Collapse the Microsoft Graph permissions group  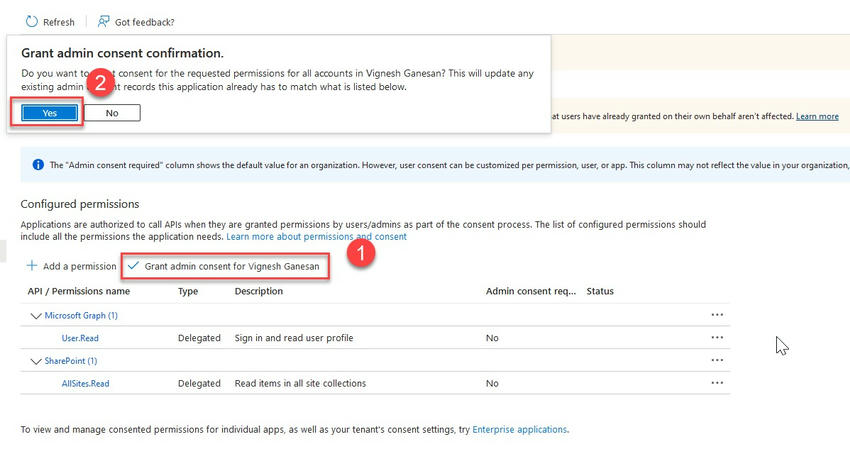[36, 316]
